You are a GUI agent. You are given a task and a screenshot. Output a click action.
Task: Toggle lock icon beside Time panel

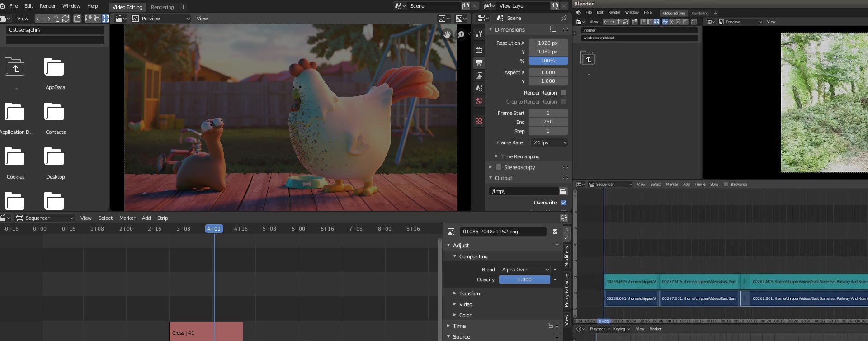[550, 326]
